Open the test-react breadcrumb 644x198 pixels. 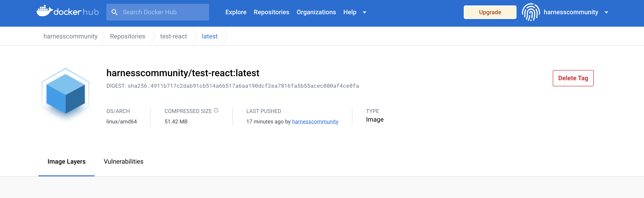[x=173, y=36]
